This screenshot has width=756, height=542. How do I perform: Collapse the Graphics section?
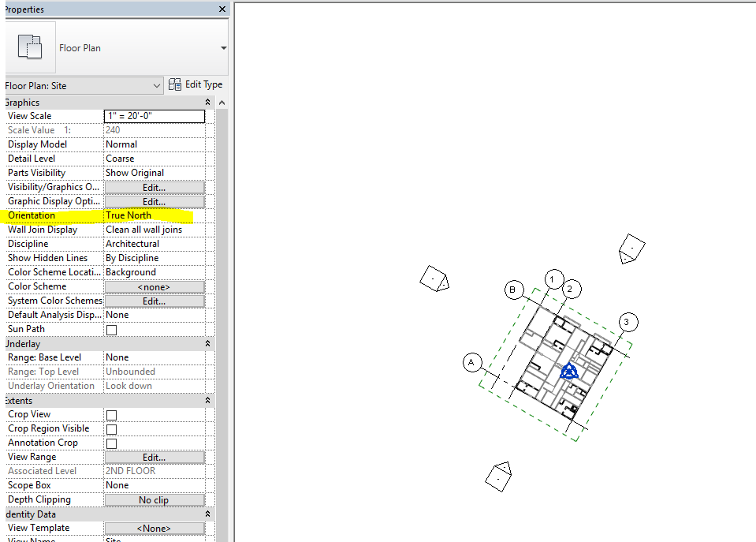[x=207, y=101]
